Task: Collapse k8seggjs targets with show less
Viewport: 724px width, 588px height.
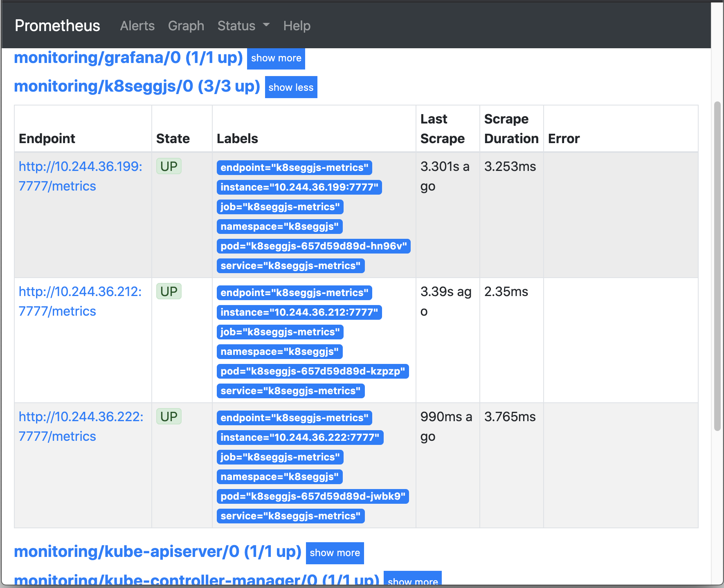Action: click(291, 87)
